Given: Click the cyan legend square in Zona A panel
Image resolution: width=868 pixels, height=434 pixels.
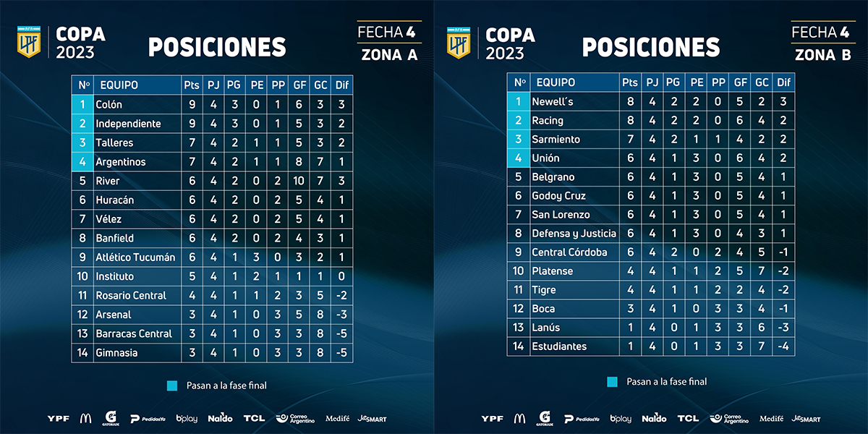Looking at the screenshot, I should [171, 386].
